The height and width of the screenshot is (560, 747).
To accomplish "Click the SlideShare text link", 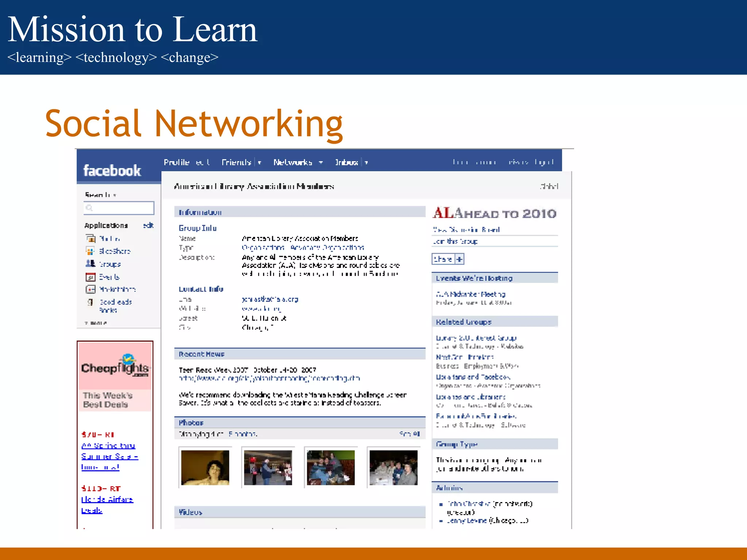I will click(115, 251).
